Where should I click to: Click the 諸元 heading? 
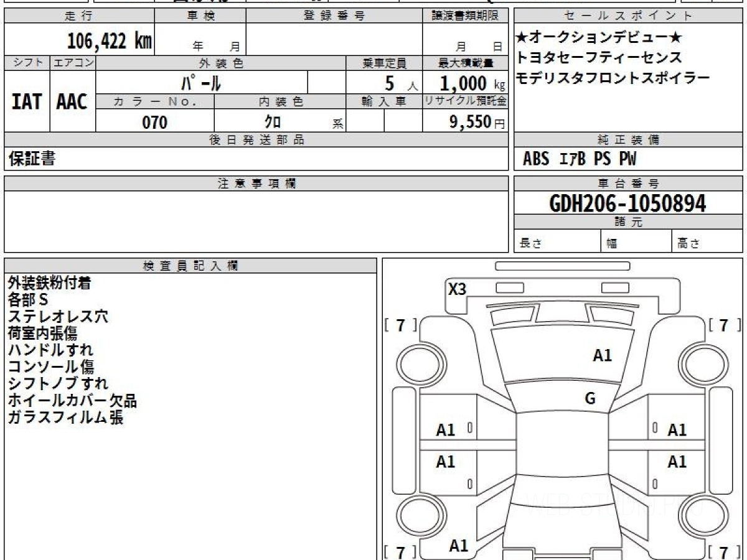(628, 222)
